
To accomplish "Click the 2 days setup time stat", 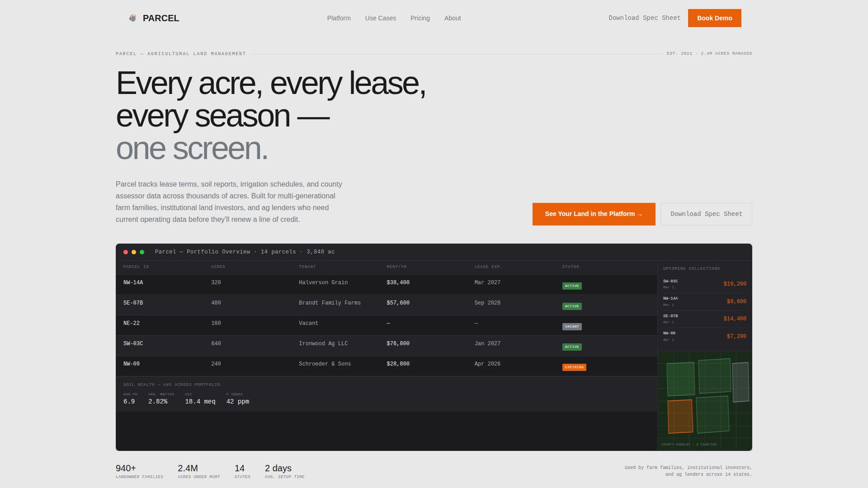I will pyautogui.click(x=284, y=471).
